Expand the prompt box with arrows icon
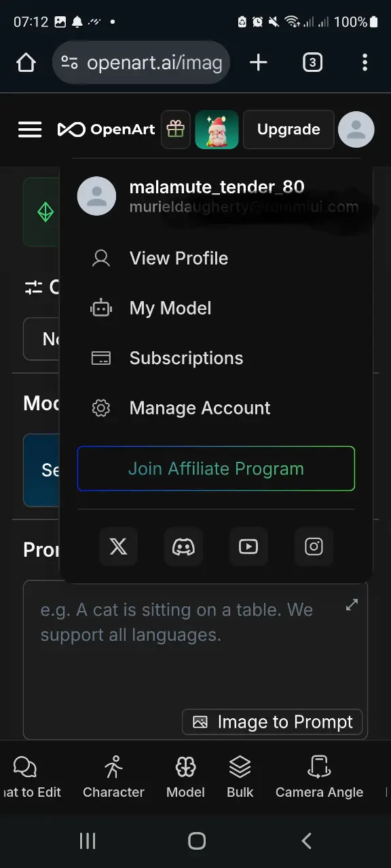This screenshot has height=868, width=391. click(x=352, y=604)
